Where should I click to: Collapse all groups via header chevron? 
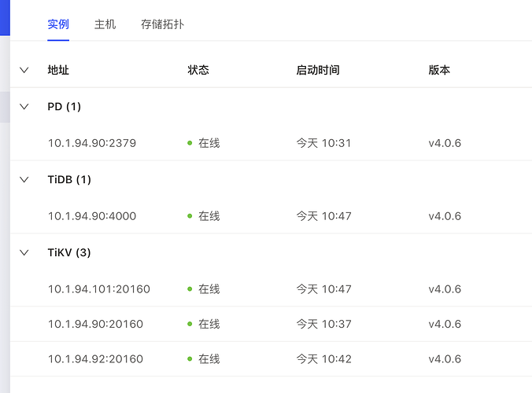[x=24, y=70]
